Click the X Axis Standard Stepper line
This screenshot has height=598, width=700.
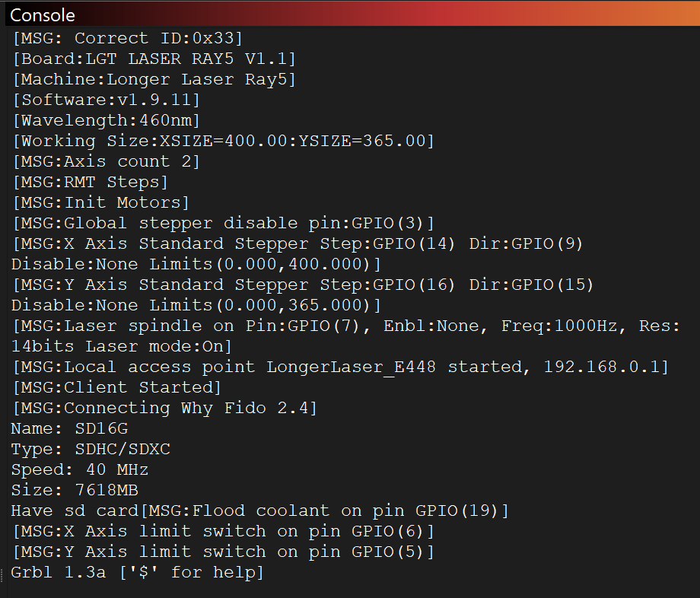pyautogui.click(x=302, y=243)
